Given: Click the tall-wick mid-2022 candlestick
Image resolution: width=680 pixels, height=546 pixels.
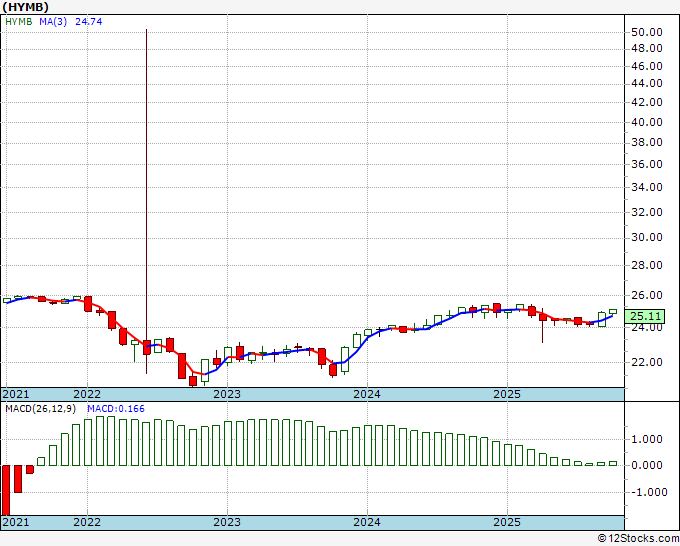Looking at the screenshot, I should point(147,347).
